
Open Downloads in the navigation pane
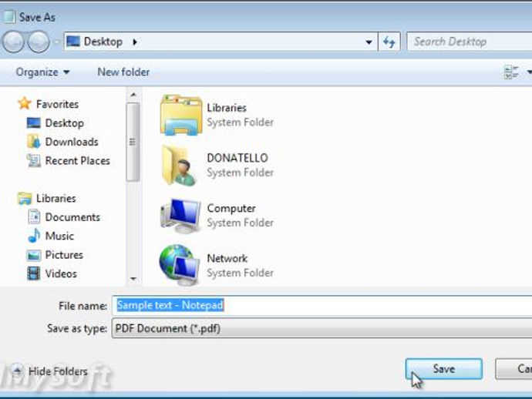tap(72, 142)
